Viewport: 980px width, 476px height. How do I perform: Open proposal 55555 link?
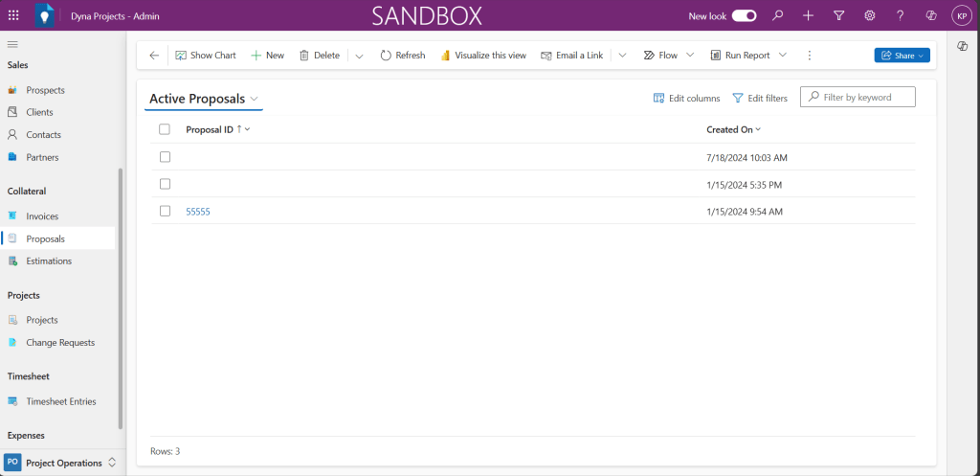point(197,212)
